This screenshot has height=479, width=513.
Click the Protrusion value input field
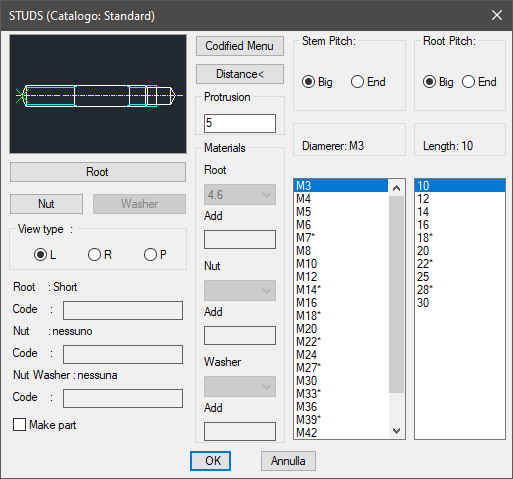(x=240, y=123)
